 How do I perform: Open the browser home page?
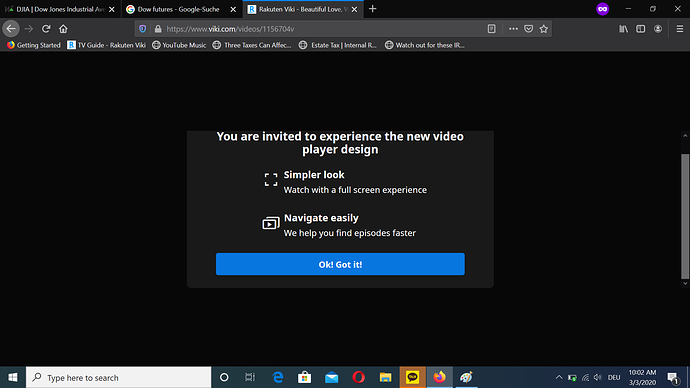[63, 29]
